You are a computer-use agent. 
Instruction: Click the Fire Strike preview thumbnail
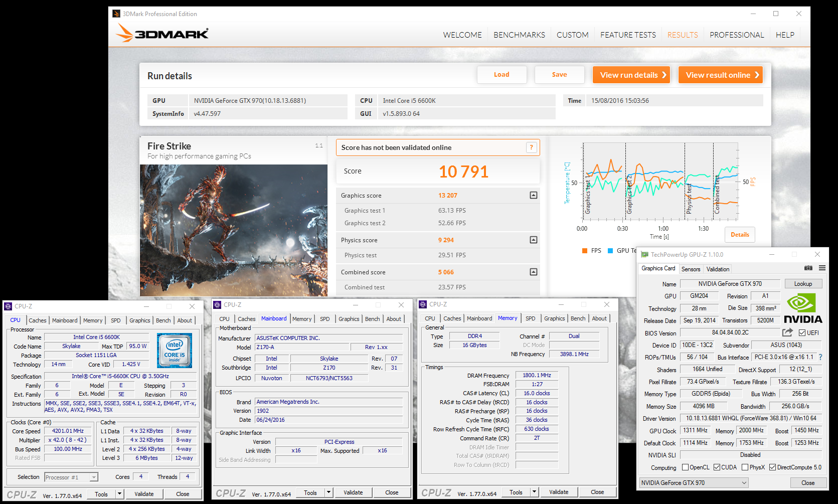[x=234, y=231]
